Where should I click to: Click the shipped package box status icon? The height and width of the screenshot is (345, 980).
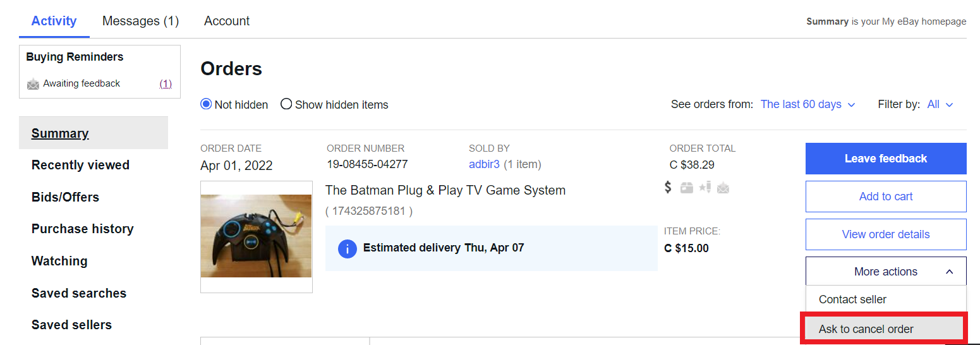coord(686,188)
